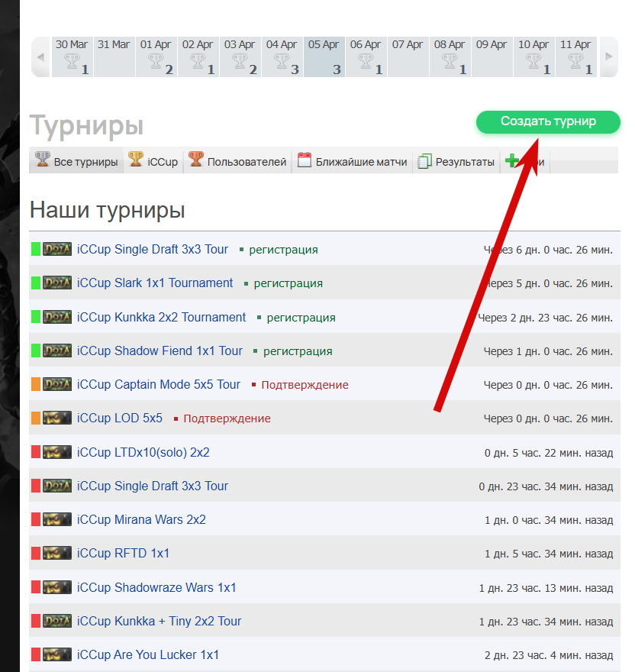Open iCCup Slark 1x1 Tournament
The height and width of the screenshot is (672, 635).
pos(155,283)
